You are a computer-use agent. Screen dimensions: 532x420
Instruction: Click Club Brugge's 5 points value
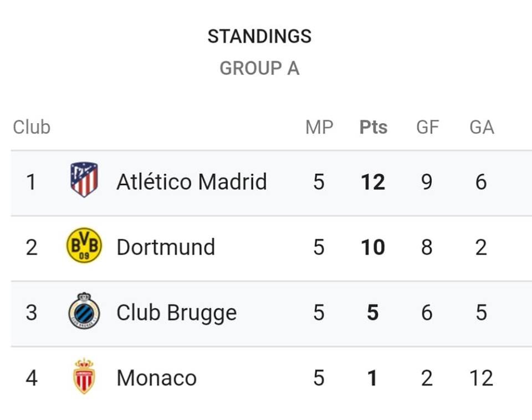pyautogui.click(x=373, y=312)
